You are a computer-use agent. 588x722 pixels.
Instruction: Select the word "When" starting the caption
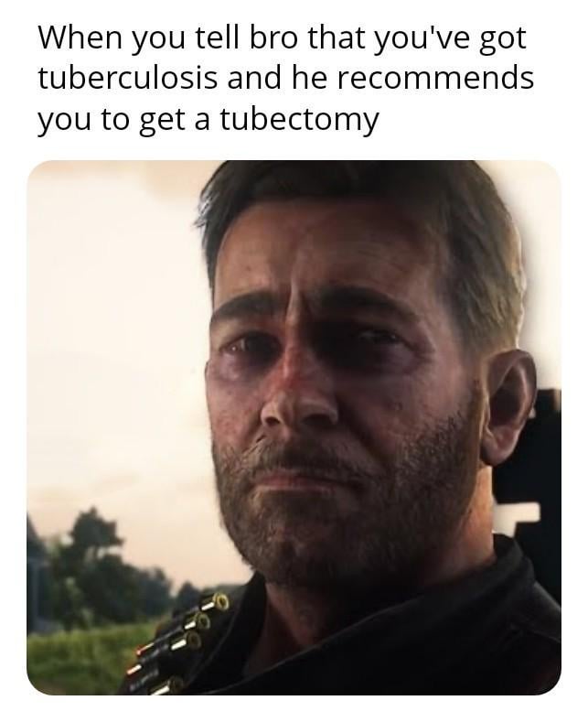click(x=80, y=38)
